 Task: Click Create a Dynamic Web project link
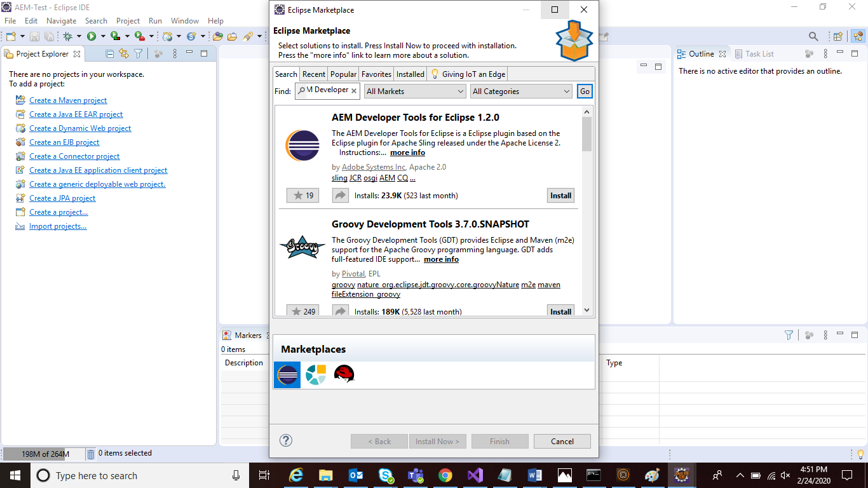pyautogui.click(x=80, y=128)
